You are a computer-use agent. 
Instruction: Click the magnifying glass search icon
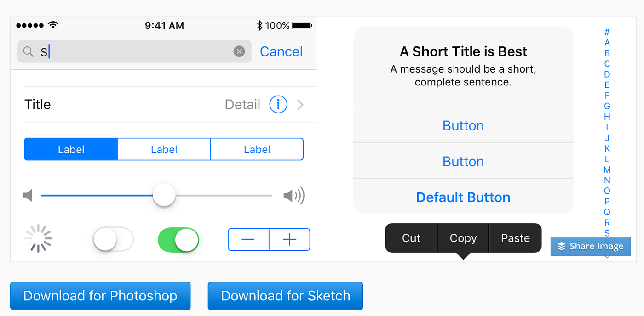29,52
